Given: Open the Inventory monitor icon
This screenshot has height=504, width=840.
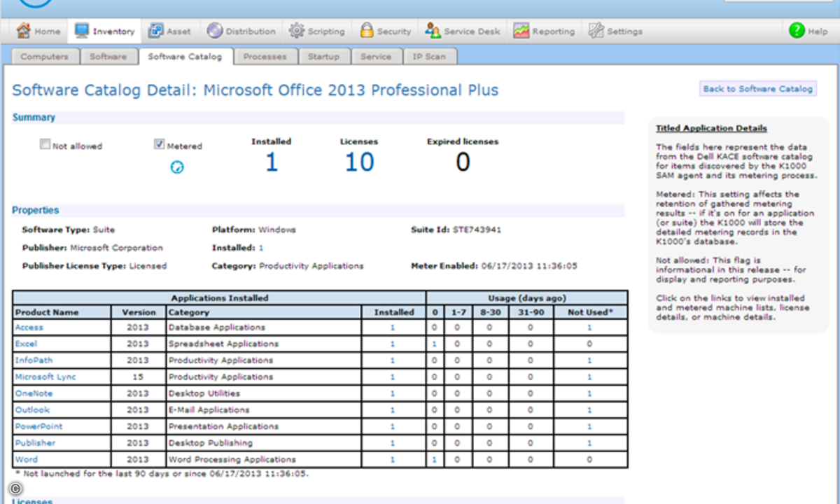Looking at the screenshot, I should (82, 31).
